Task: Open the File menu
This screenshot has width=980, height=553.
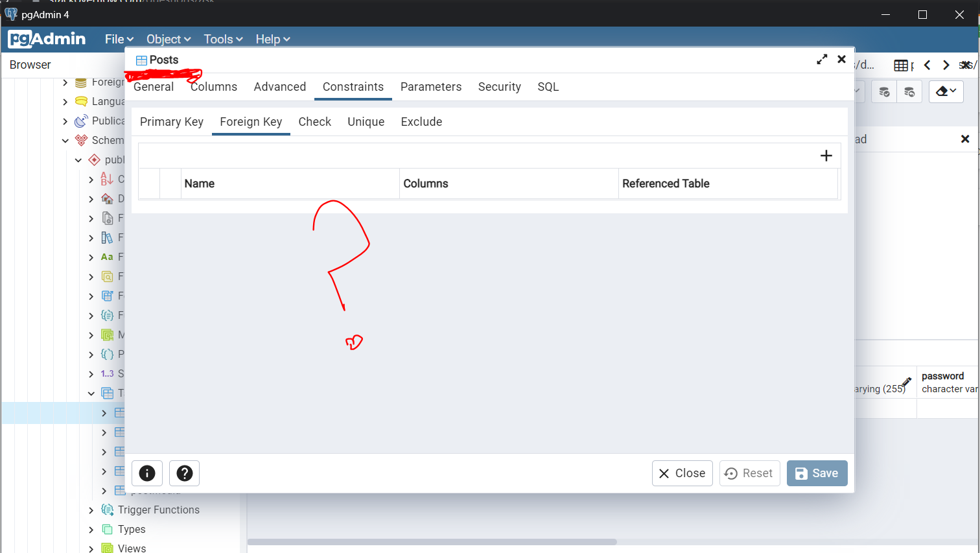Action: (x=119, y=39)
